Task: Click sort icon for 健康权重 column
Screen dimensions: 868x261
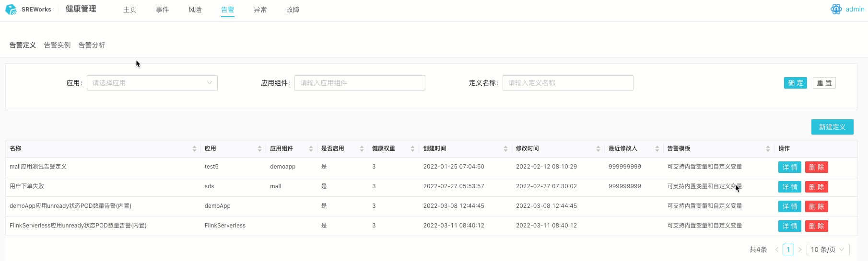Action: (x=412, y=149)
